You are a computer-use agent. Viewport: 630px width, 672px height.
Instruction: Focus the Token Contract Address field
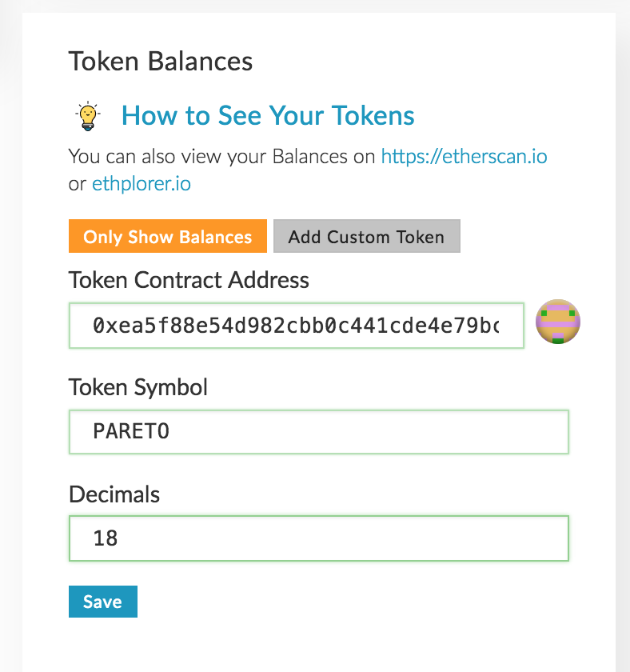click(296, 326)
